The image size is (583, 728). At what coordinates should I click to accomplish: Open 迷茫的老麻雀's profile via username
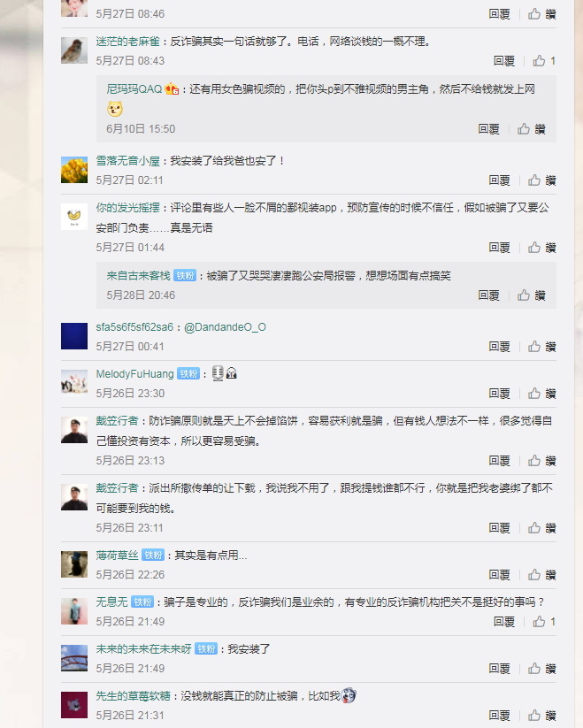[127, 42]
